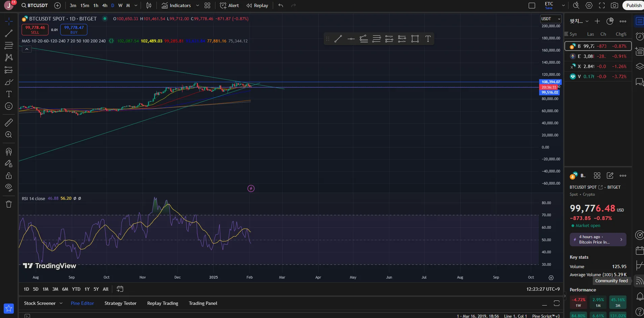Undo the last chart action
Image resolution: width=644 pixels, height=318 pixels.
[281, 5]
